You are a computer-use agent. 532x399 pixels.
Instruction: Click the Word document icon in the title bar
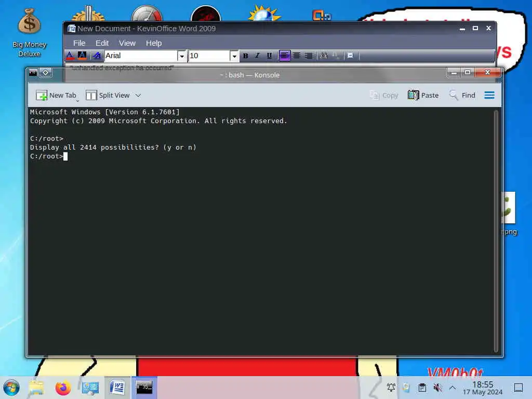71,29
